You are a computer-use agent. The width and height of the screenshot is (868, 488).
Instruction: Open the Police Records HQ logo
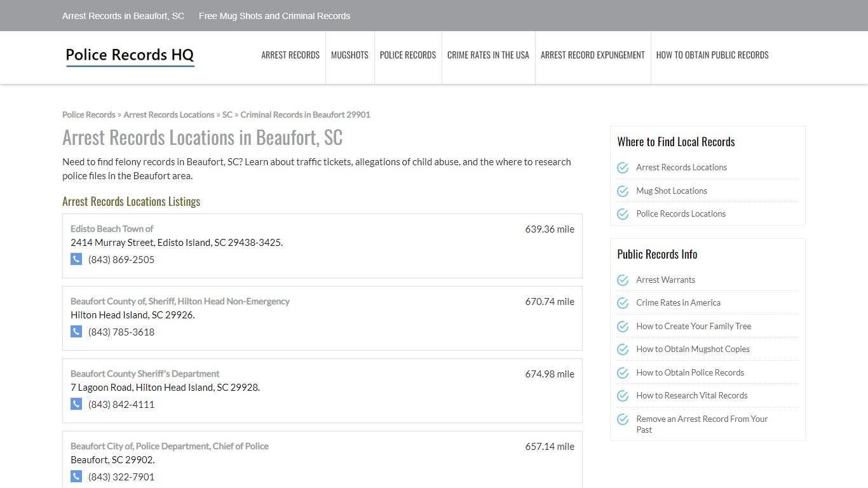click(130, 56)
